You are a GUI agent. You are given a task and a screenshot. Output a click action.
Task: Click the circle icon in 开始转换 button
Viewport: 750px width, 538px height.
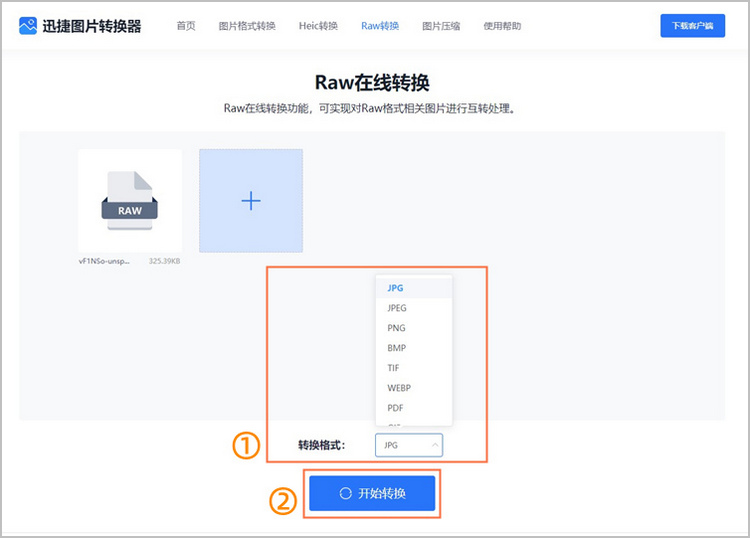[345, 494]
